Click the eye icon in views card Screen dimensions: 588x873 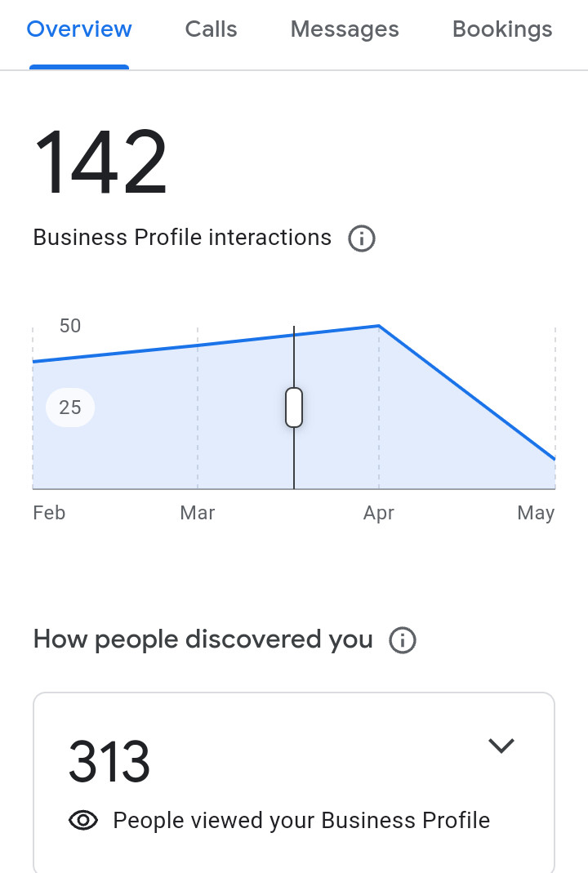pyautogui.click(x=83, y=821)
